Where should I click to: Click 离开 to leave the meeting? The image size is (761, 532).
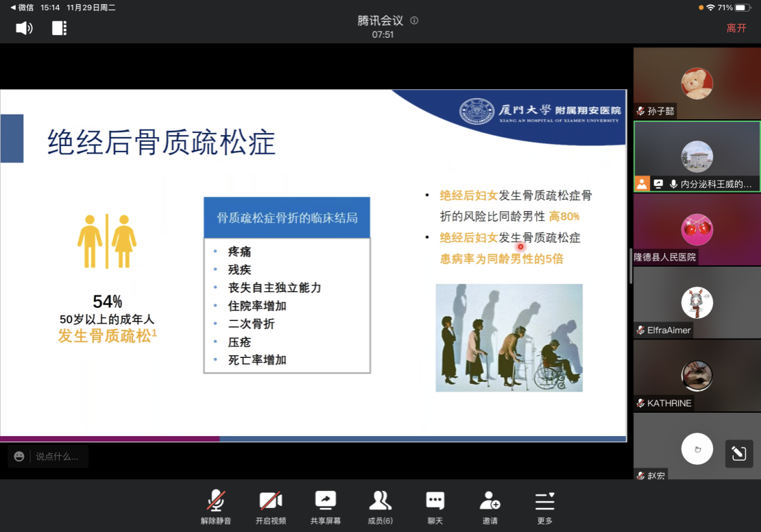click(x=736, y=28)
